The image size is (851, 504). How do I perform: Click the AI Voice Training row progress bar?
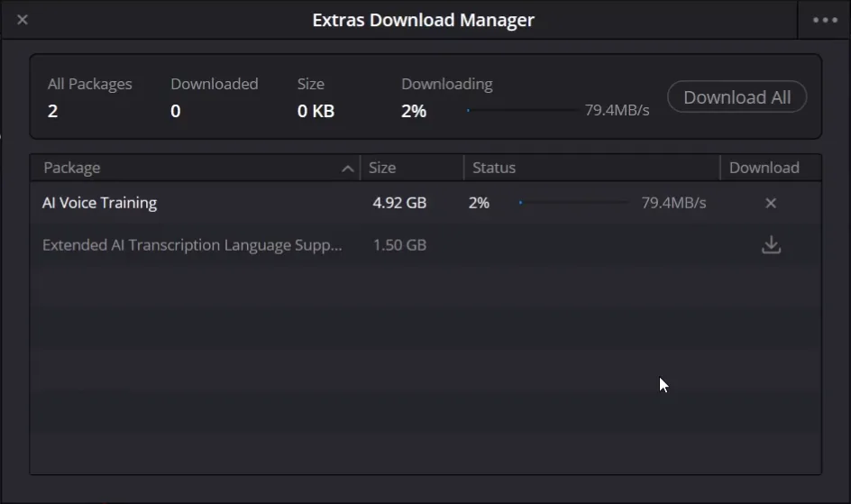click(x=573, y=203)
